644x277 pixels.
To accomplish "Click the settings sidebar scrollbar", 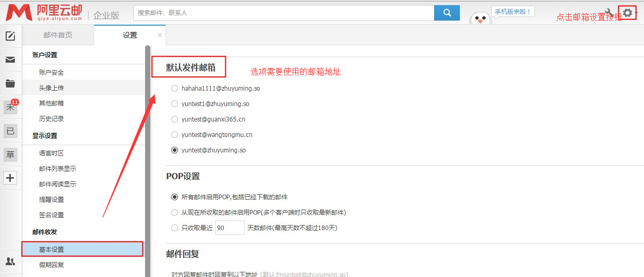I will (x=148, y=154).
